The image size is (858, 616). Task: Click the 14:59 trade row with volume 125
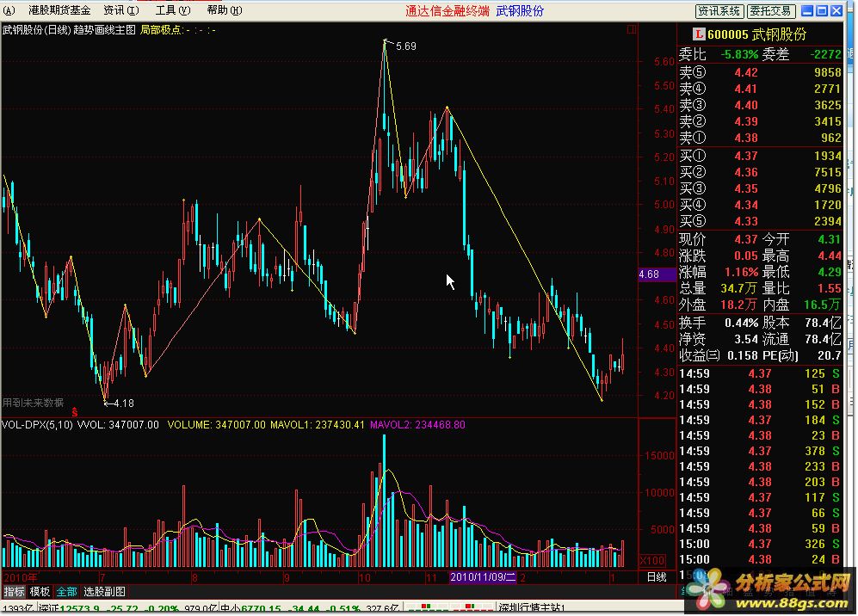(x=760, y=373)
